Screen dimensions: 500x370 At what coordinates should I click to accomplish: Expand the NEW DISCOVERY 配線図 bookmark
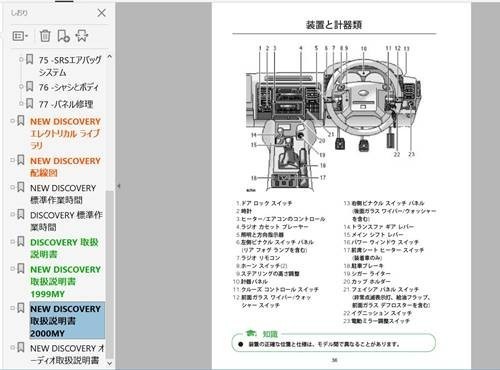pyautogui.click(x=12, y=160)
